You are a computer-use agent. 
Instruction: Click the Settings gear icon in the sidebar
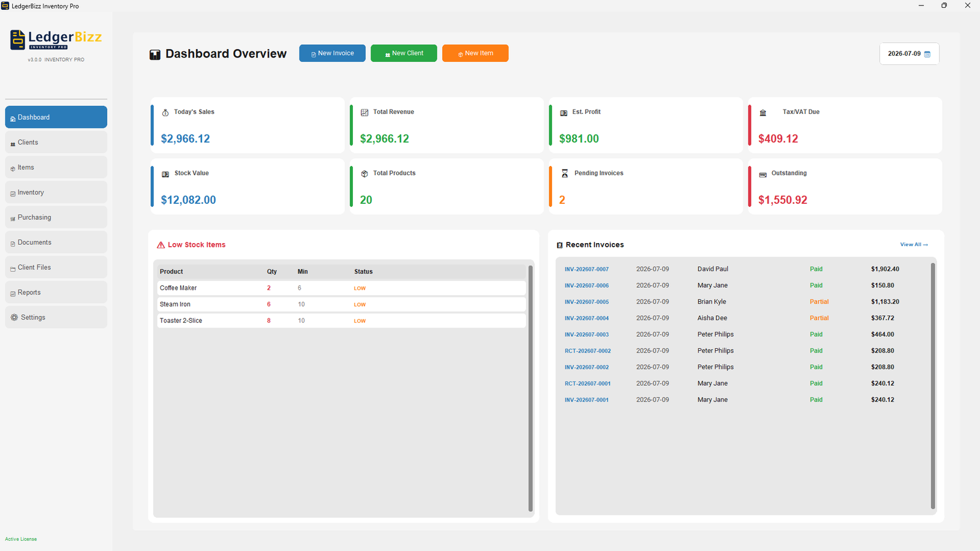14,317
